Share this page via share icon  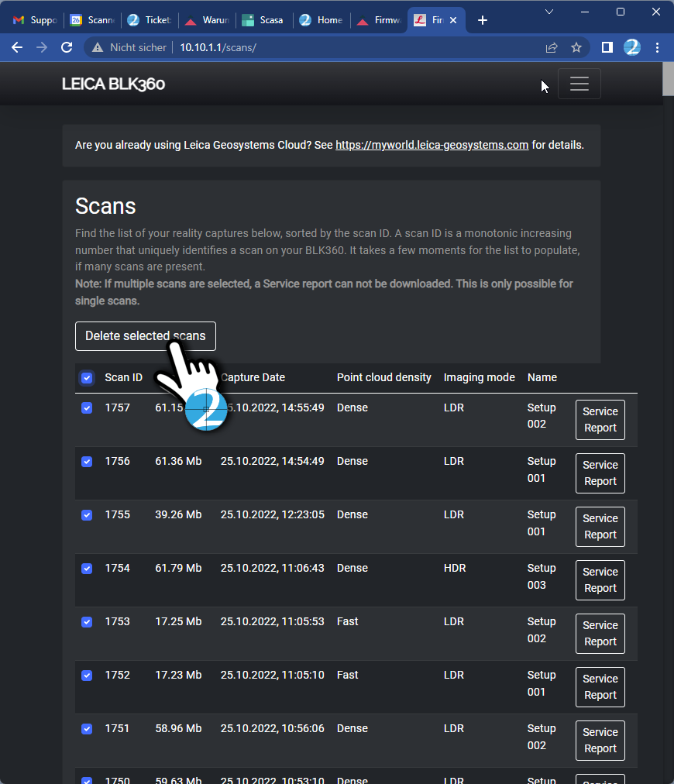[x=552, y=47]
